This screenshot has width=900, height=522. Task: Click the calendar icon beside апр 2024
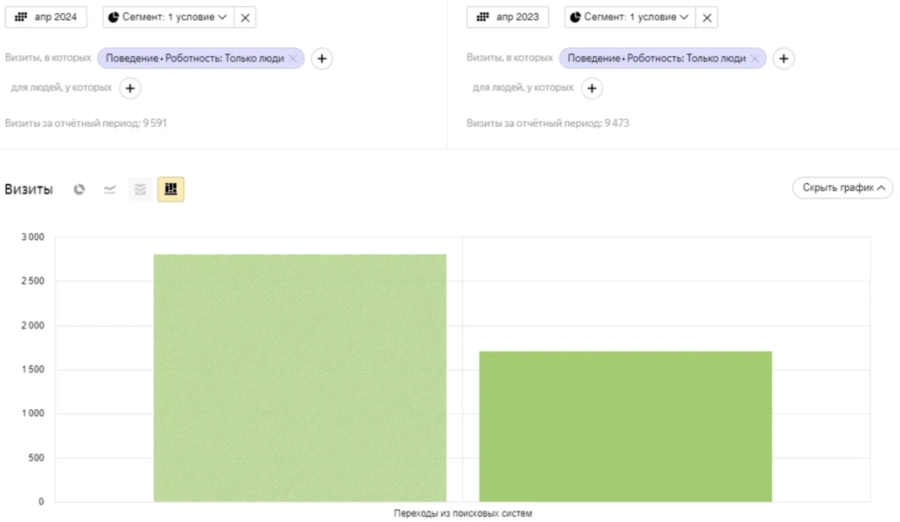click(21, 17)
